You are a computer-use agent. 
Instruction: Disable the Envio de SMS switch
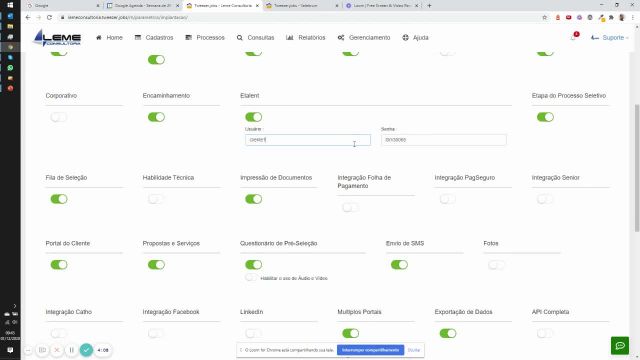[399, 265]
